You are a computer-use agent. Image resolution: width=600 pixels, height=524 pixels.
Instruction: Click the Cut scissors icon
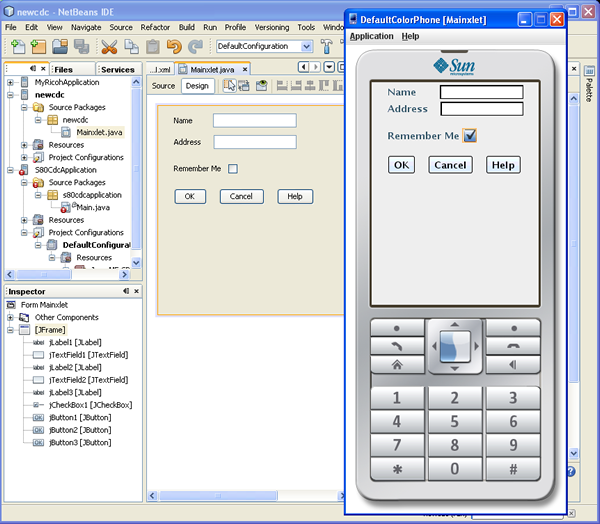click(x=109, y=46)
